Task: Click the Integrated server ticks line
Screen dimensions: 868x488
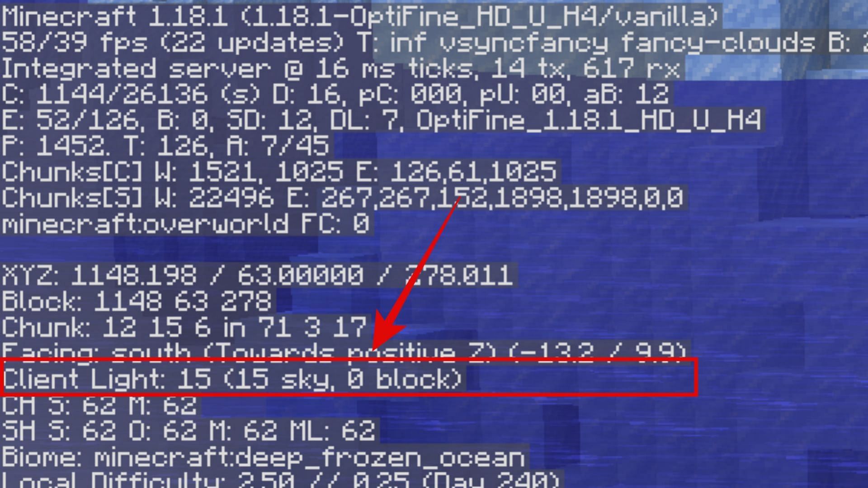Action: point(342,69)
